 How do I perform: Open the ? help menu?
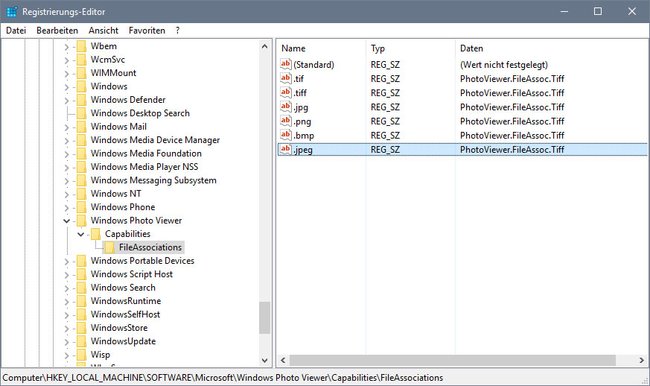coord(177,30)
